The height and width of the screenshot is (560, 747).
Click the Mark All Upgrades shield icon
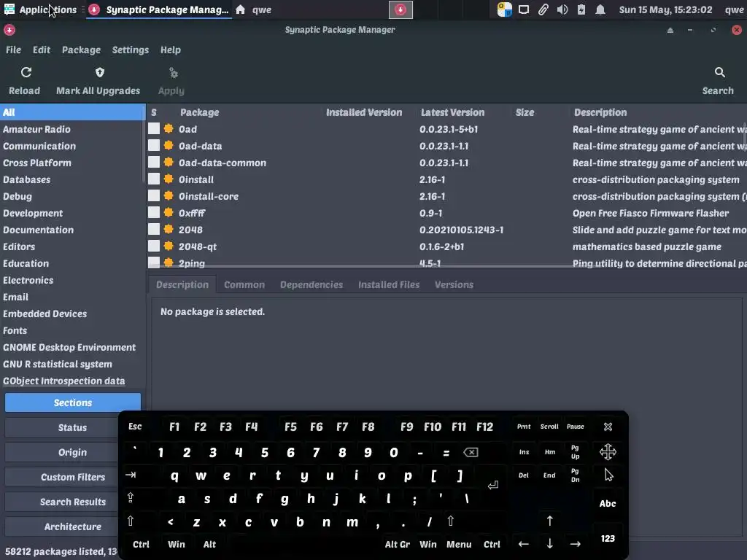(x=99, y=72)
